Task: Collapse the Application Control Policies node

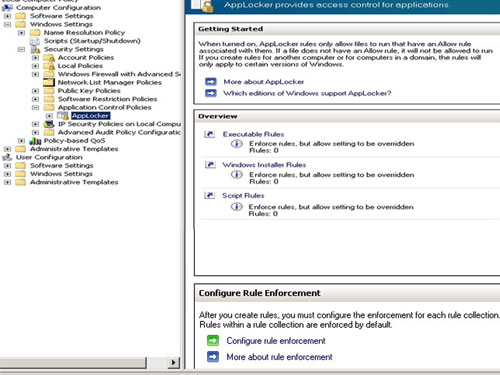Action: point(35,107)
